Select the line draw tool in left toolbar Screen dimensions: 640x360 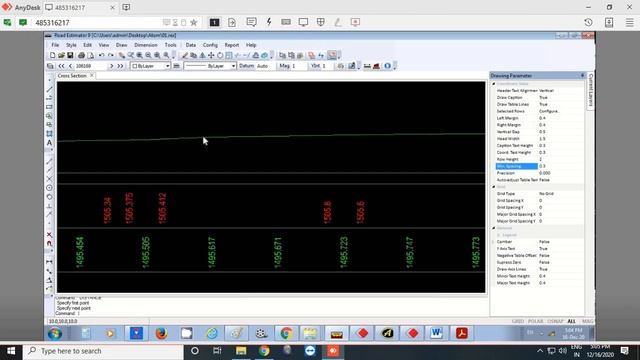tap(49, 89)
